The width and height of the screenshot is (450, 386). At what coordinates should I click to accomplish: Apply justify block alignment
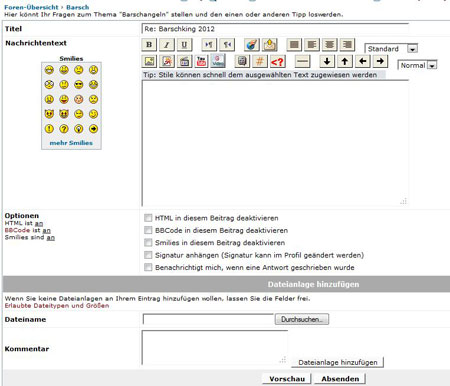coord(294,45)
